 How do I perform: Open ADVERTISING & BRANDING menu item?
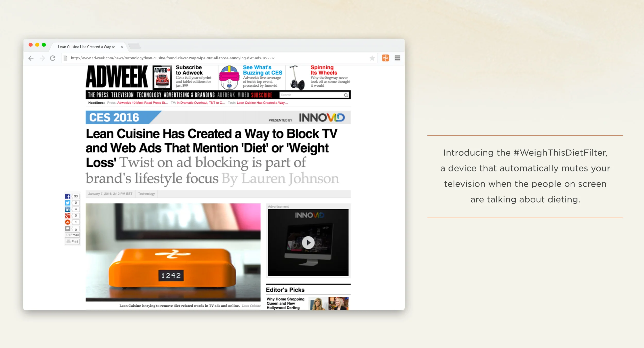coord(189,95)
